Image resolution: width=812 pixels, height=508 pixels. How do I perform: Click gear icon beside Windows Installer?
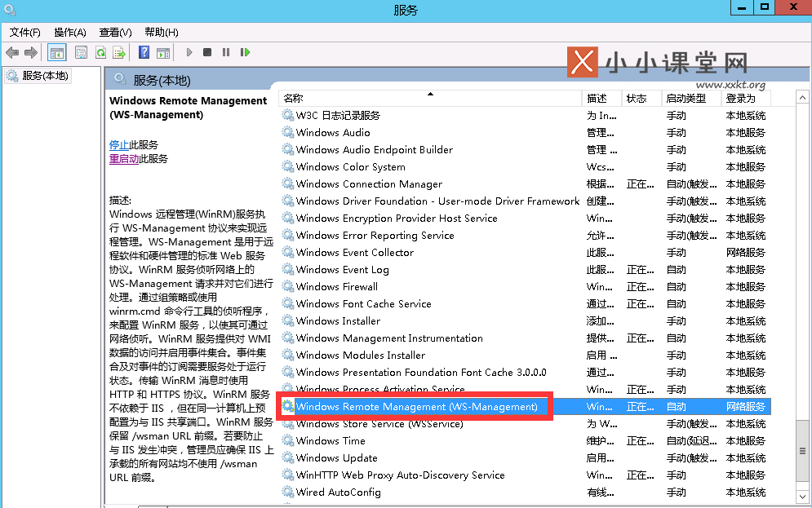tap(287, 320)
